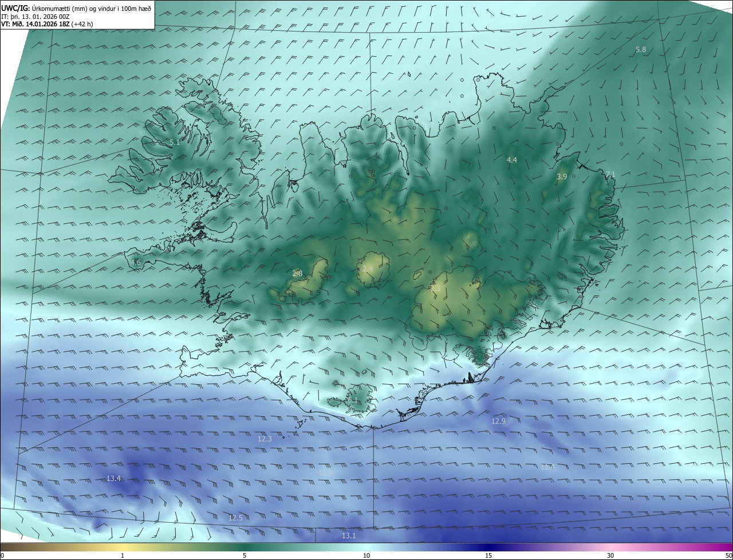Click the 2.4 value on Hofsjökull glacier
This screenshot has width=733, height=560.
point(368,269)
